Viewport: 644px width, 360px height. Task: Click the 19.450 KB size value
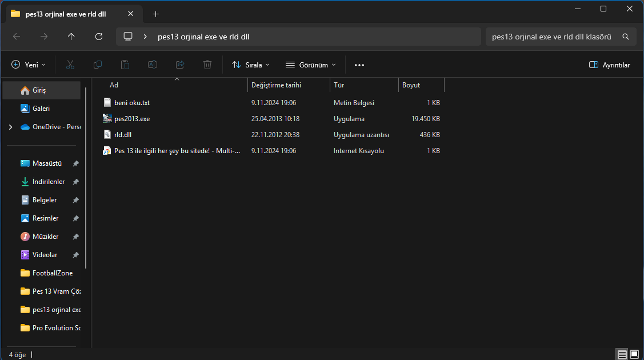point(426,119)
